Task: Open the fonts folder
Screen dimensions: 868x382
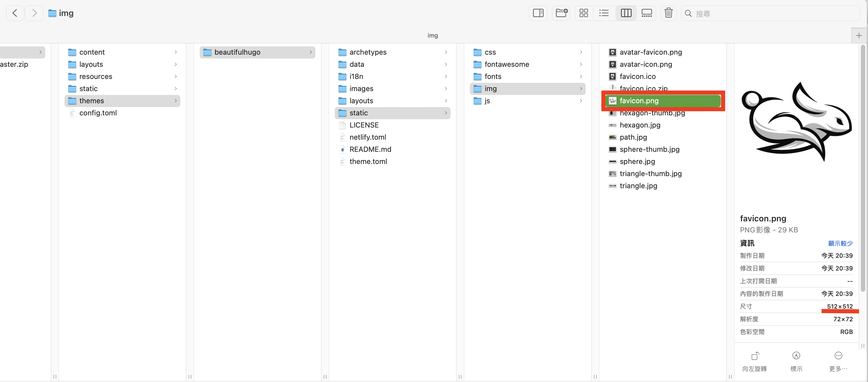Action: 528,76
